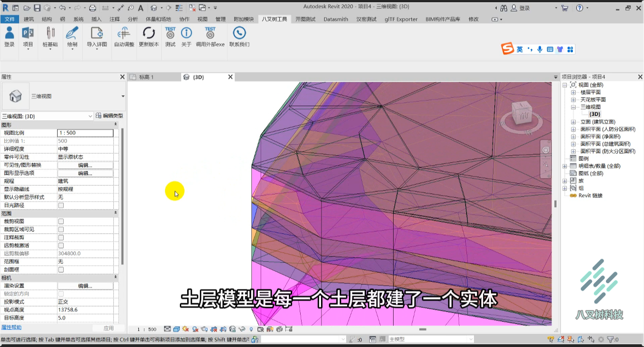Enable the 注释裁剪 checkbox
Image resolution: width=644 pixels, height=347 pixels.
click(x=61, y=237)
